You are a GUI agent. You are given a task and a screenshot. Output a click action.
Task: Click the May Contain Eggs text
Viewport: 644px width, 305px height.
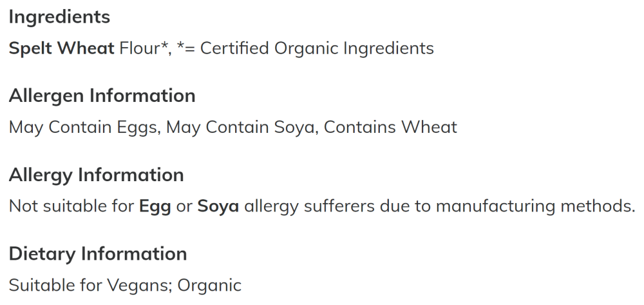[84, 127]
